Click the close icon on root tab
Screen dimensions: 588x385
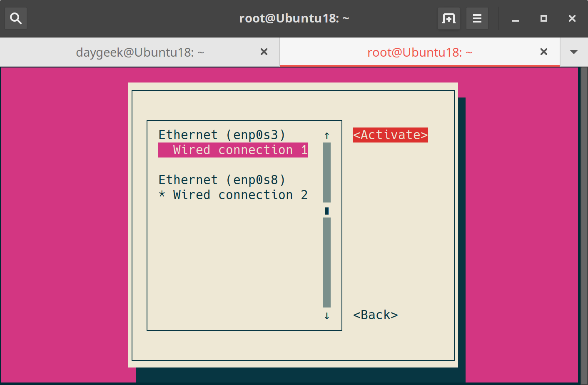click(544, 52)
